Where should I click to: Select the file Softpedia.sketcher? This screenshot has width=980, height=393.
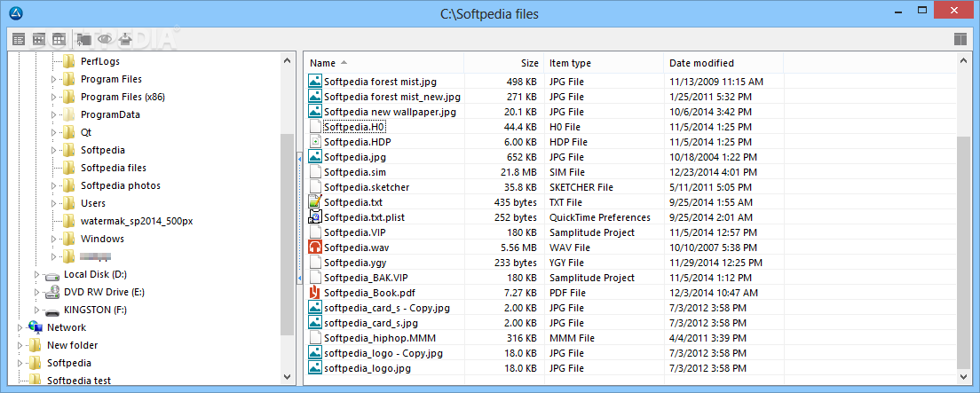point(367,187)
